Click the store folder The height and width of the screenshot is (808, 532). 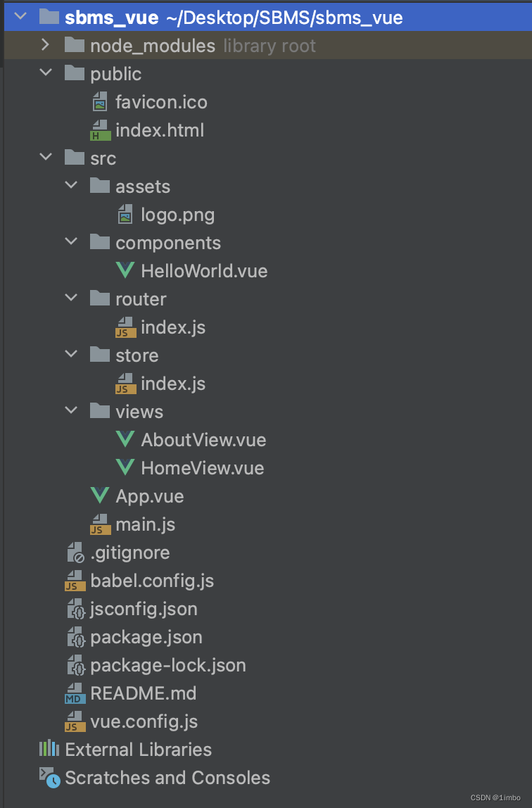(x=135, y=355)
